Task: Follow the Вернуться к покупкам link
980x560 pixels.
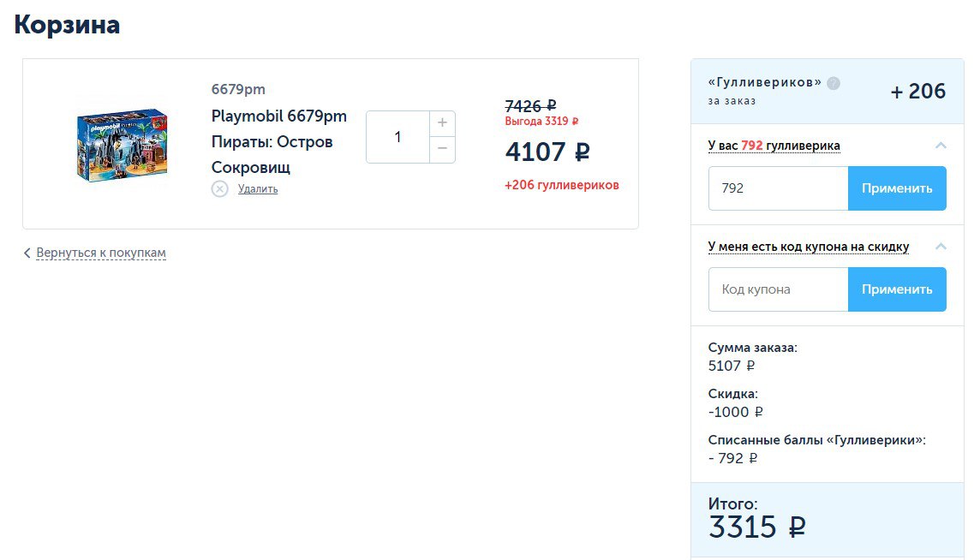Action: pos(100,253)
